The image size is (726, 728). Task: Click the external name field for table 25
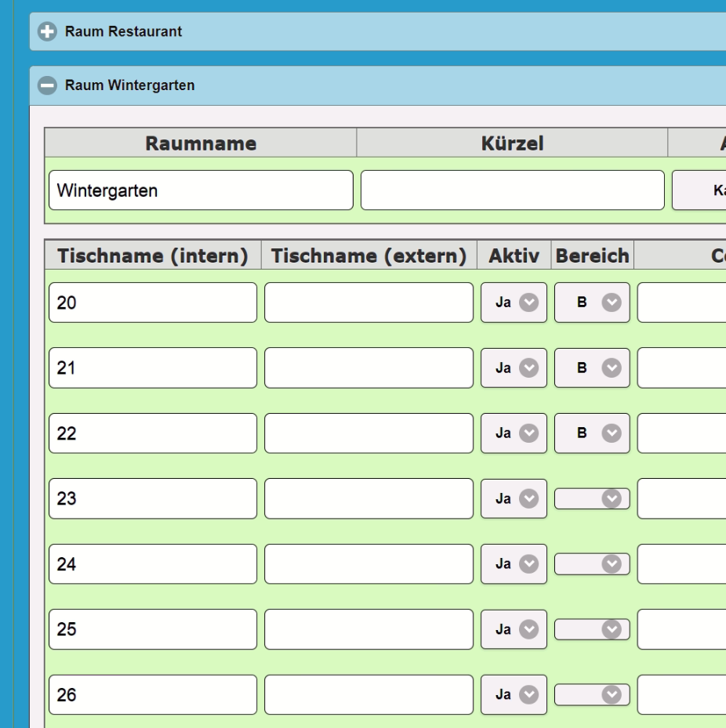click(x=368, y=629)
